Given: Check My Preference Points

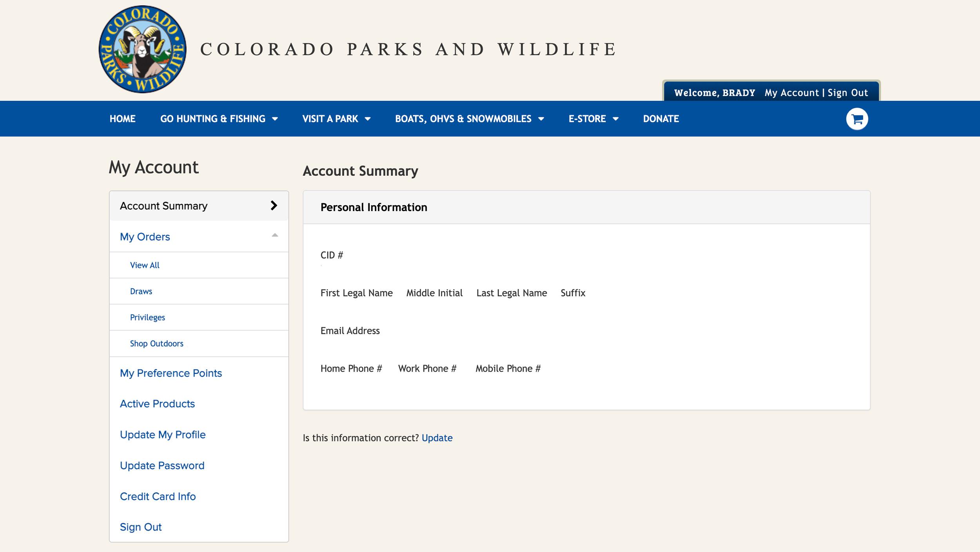Looking at the screenshot, I should tap(171, 373).
